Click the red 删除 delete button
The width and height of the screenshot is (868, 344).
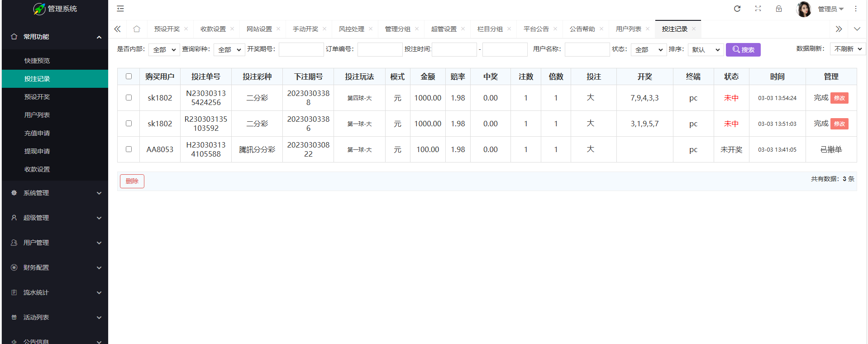(x=132, y=181)
